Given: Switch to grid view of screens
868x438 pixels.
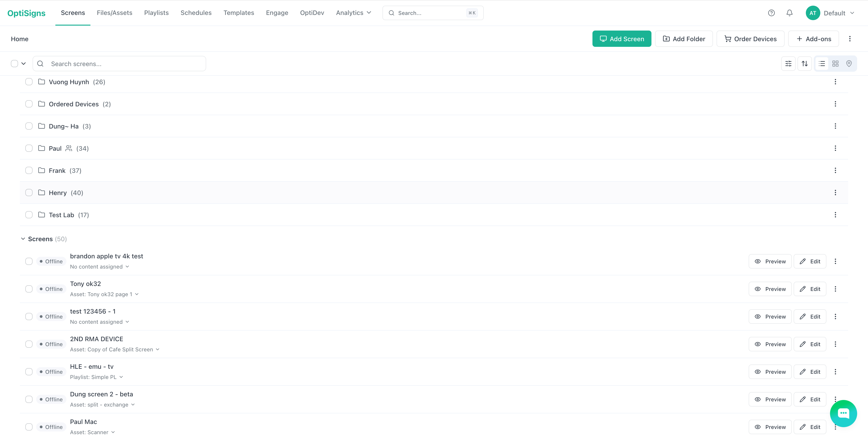Looking at the screenshot, I should click(x=835, y=63).
